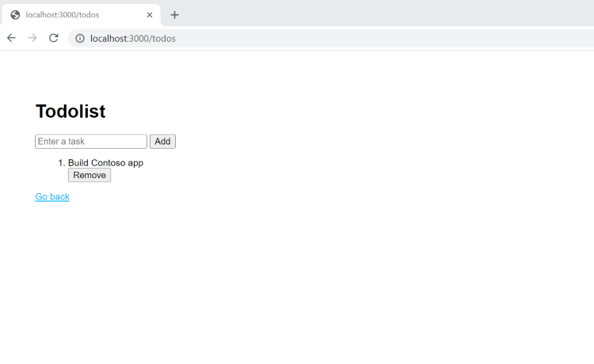Close the localhost:3000/todos tab

pyautogui.click(x=150, y=15)
